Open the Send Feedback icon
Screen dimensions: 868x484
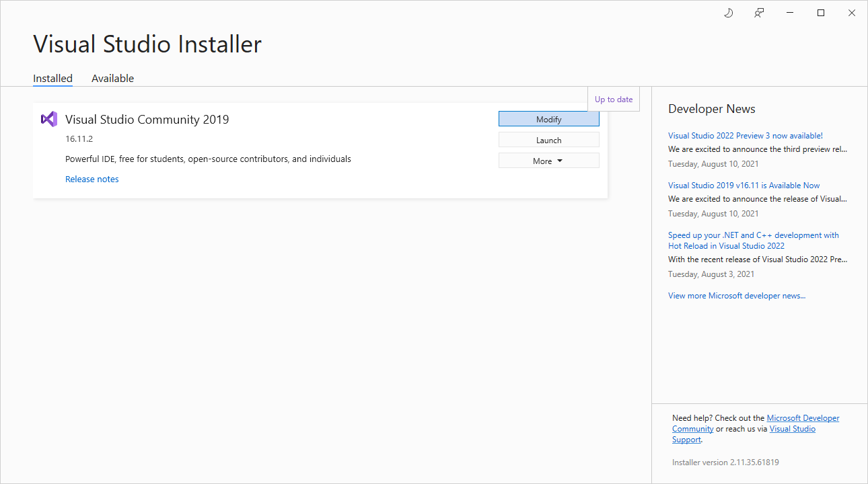pos(759,13)
